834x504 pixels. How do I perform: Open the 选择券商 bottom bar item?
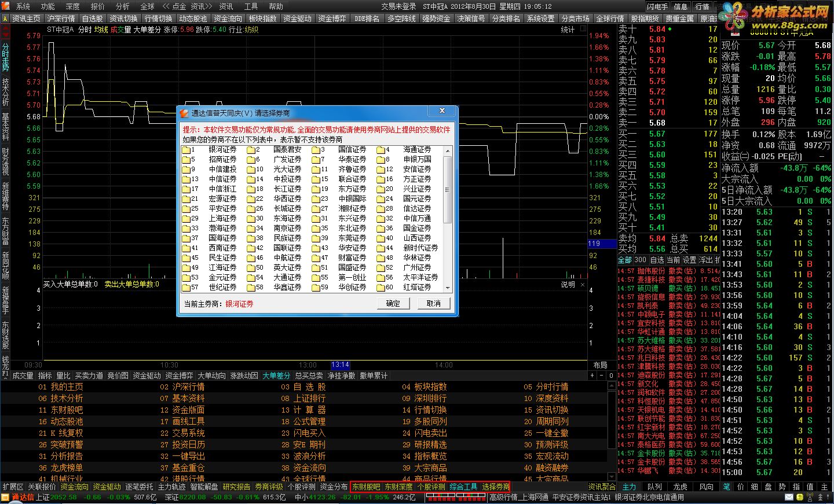(x=495, y=487)
